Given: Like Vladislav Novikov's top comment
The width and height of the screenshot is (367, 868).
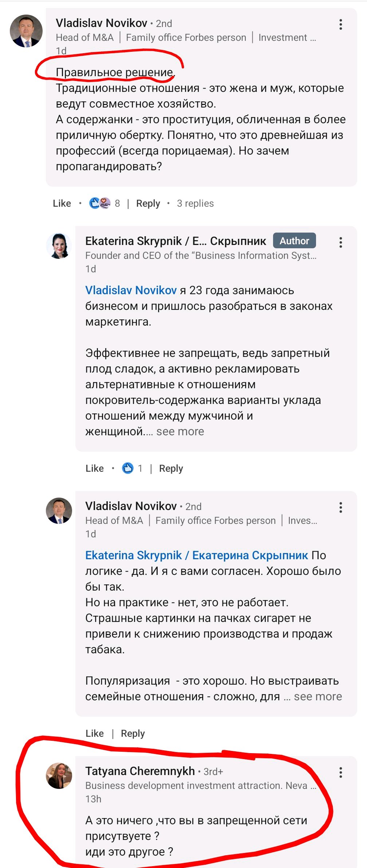Looking at the screenshot, I should [62, 203].
